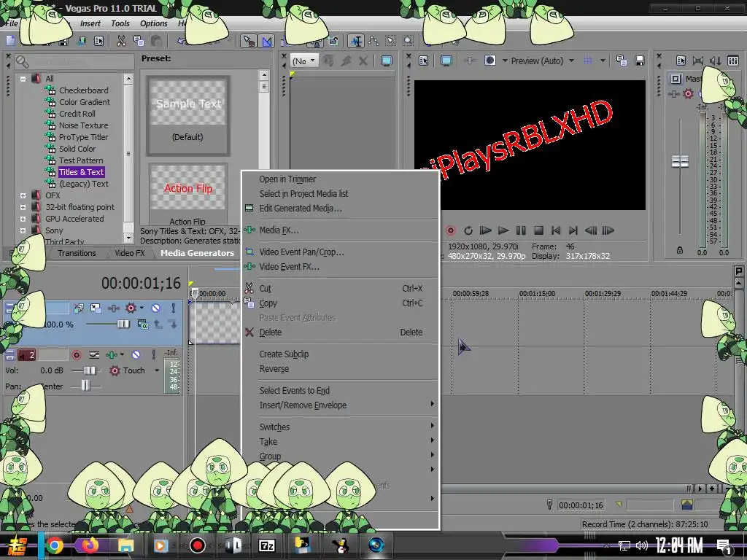Toggle Split Screen View icon in preview
The height and width of the screenshot is (560, 747).
pos(489,61)
